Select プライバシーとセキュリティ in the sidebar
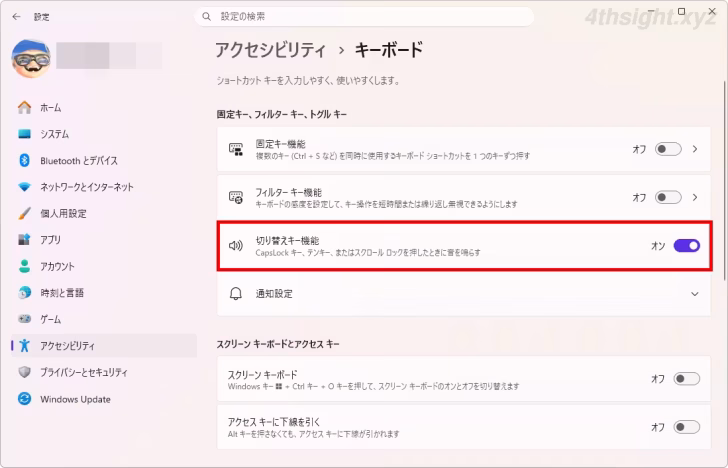The width and height of the screenshot is (728, 468). pyautogui.click(x=104, y=372)
